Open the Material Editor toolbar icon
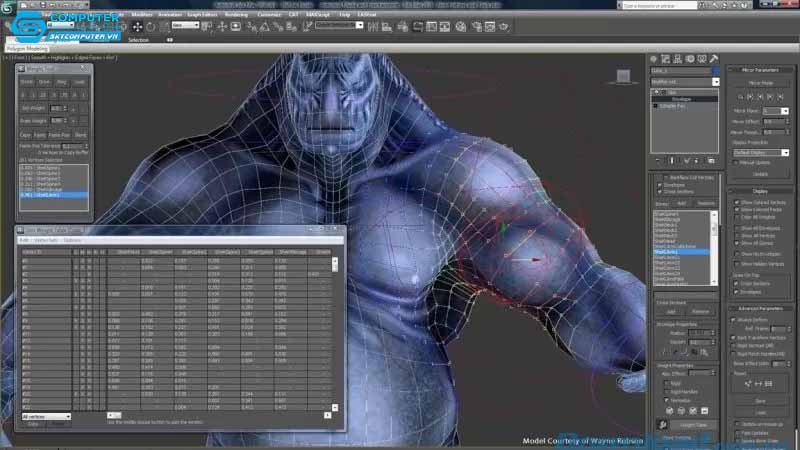This screenshot has height=450, width=800. pyautogui.click(x=461, y=27)
